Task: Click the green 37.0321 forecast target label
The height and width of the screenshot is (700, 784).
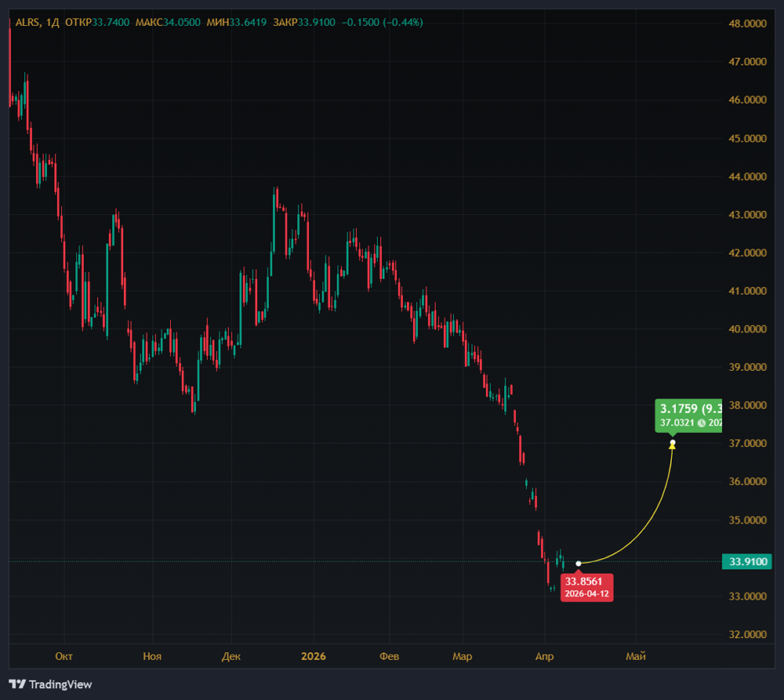Action: coord(688,415)
